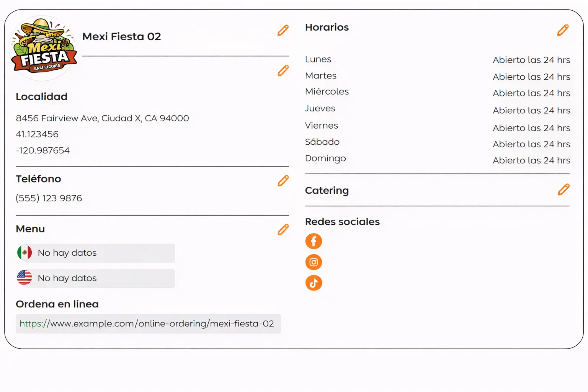Click the Menu section edit pencil
Image resolution: width=588 pixels, height=392 pixels.
coord(283,230)
